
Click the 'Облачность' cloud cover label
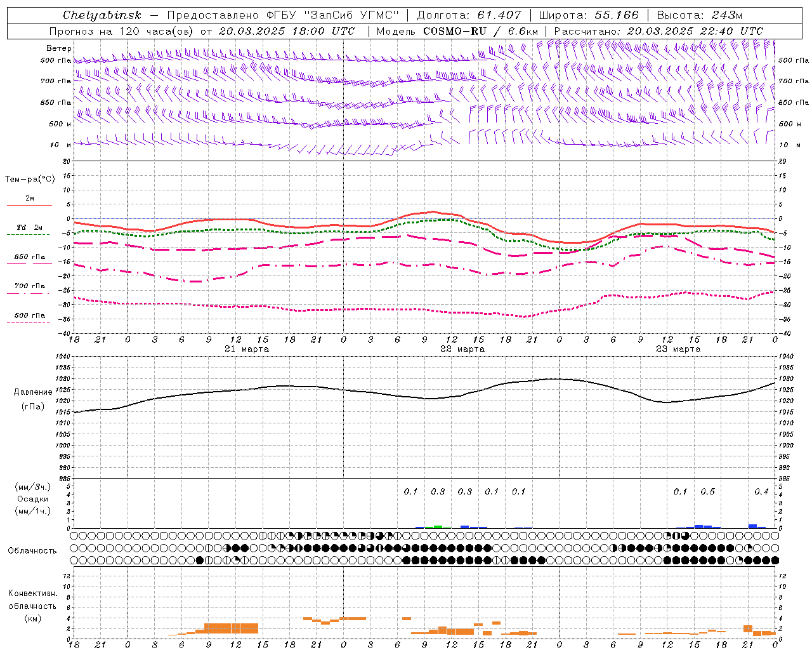[32, 551]
